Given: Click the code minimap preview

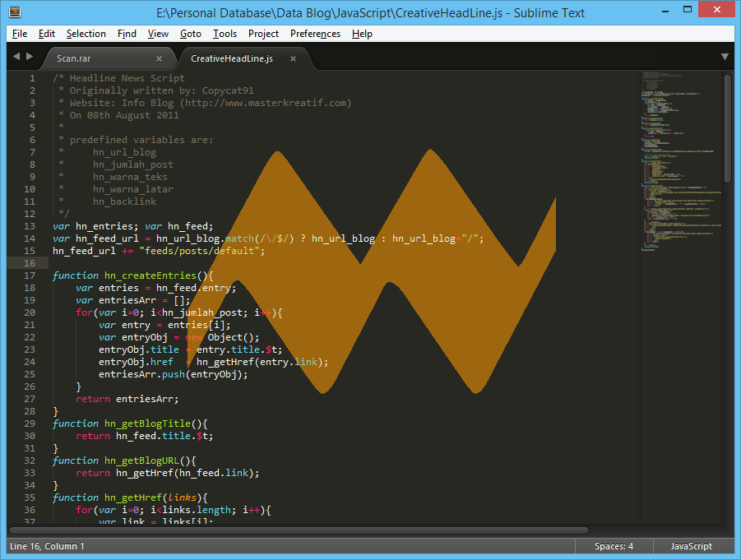Looking at the screenshot, I should pyautogui.click(x=680, y=160).
